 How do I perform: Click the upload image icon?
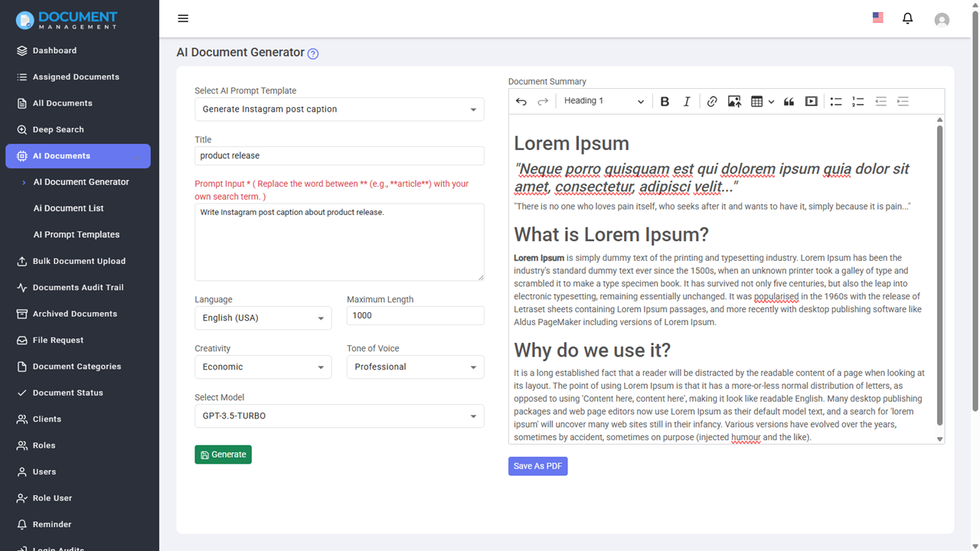pyautogui.click(x=734, y=102)
